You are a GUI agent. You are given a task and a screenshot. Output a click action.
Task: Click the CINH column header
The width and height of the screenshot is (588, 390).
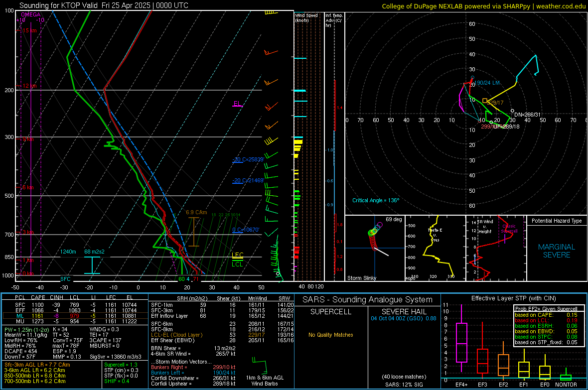(56, 297)
